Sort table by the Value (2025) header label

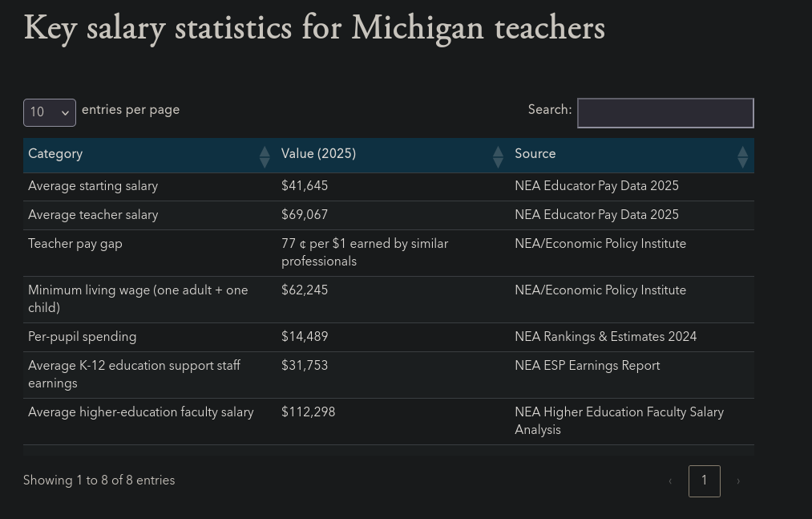click(x=318, y=154)
